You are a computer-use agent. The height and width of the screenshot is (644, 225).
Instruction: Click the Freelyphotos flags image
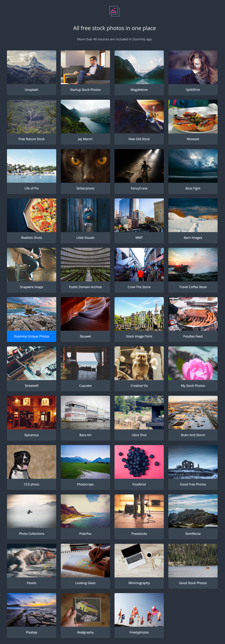(x=139, y=610)
